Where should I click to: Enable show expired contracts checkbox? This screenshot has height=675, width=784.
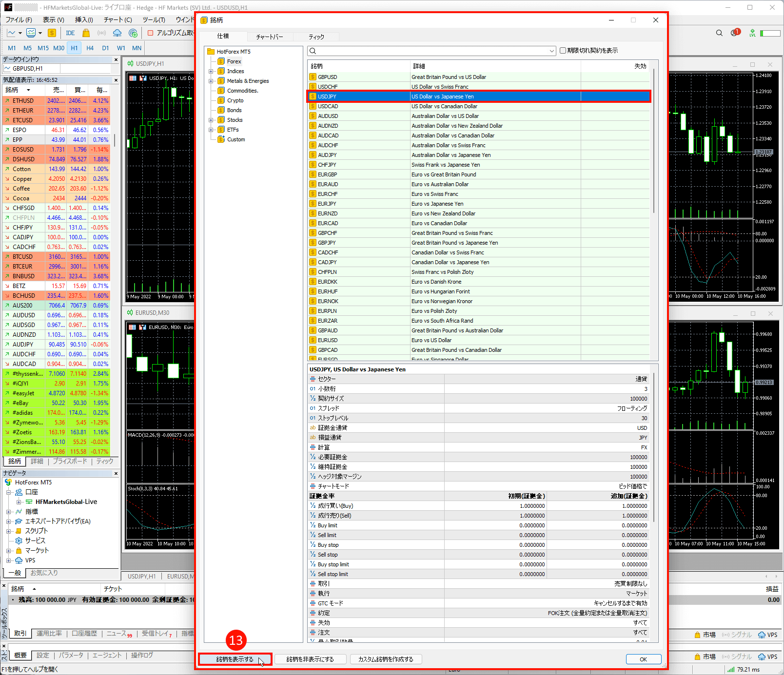point(563,51)
